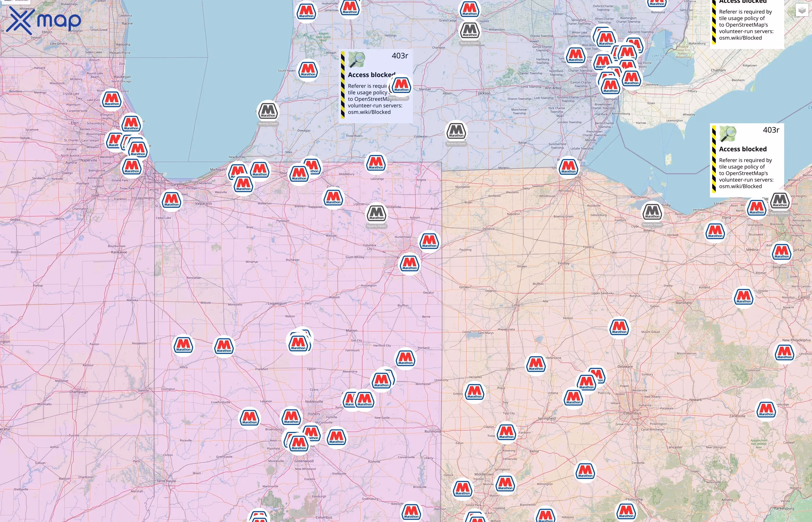Image resolution: width=812 pixels, height=522 pixels.
Task: Select Marathon marker near Chillicothe
Action: [626, 512]
